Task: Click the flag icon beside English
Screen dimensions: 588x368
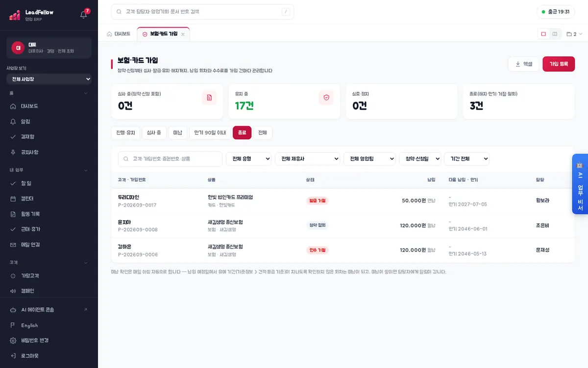Action: 13,325
